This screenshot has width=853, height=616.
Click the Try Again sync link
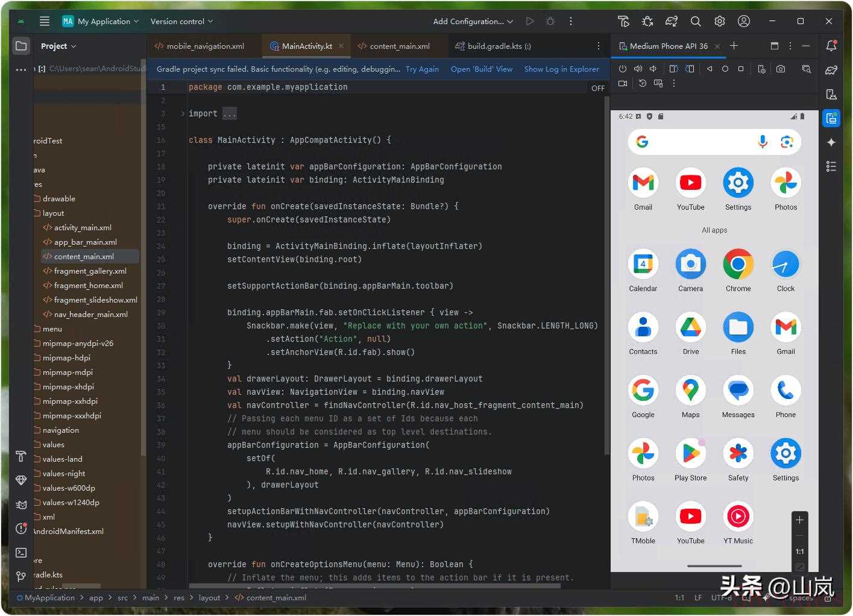(422, 69)
